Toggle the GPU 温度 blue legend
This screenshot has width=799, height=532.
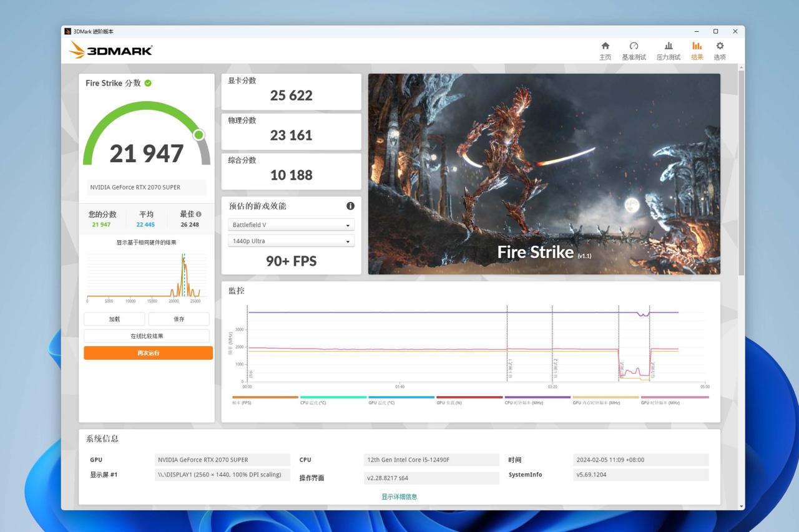coord(401,400)
